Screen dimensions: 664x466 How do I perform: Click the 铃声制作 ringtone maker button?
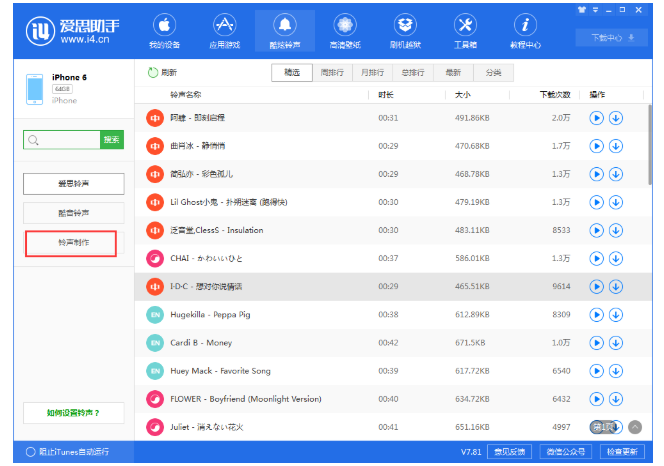coord(73,243)
